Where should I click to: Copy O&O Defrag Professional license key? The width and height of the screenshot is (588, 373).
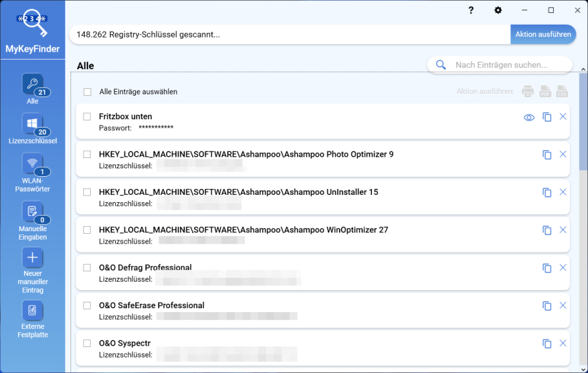pos(547,268)
